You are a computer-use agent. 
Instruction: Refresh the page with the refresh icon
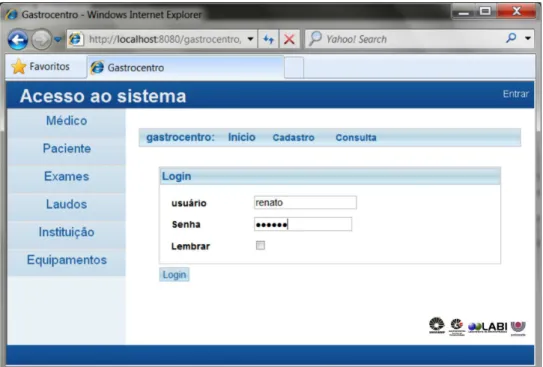coord(268,39)
